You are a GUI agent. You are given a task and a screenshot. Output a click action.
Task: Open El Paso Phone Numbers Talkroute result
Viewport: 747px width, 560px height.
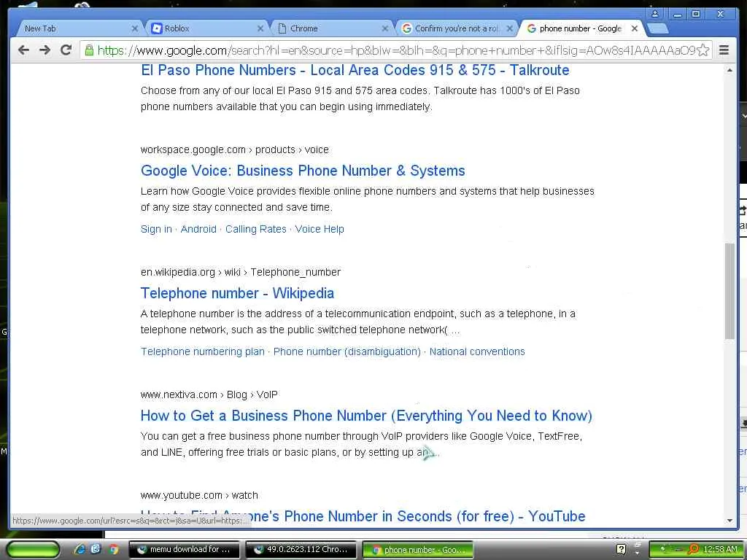tap(355, 70)
